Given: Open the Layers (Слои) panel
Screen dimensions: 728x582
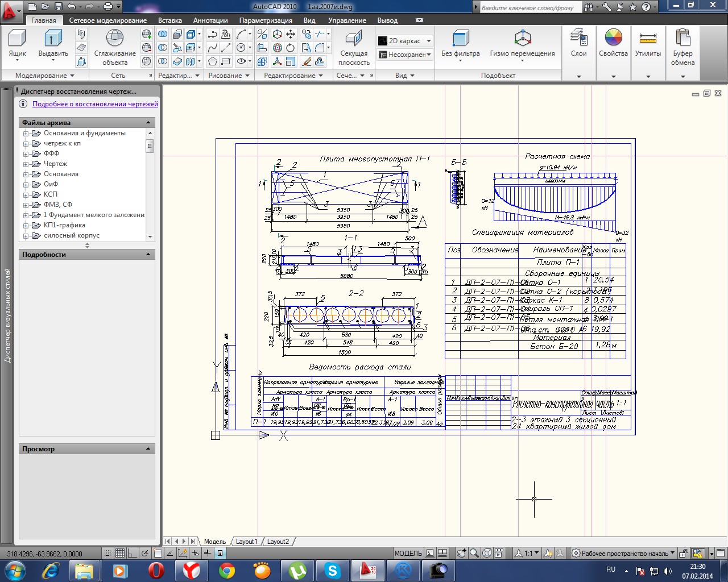Looking at the screenshot, I should click(x=578, y=40).
